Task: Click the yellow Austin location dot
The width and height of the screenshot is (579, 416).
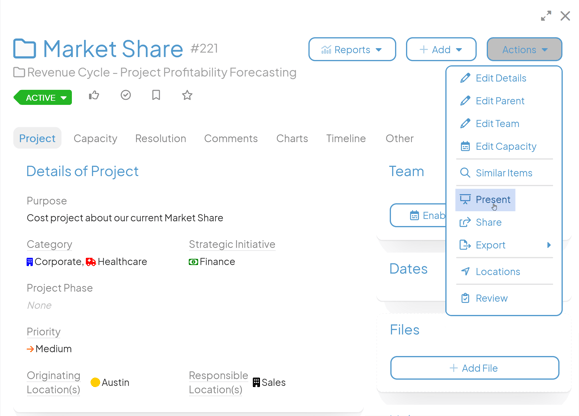Action: point(95,382)
